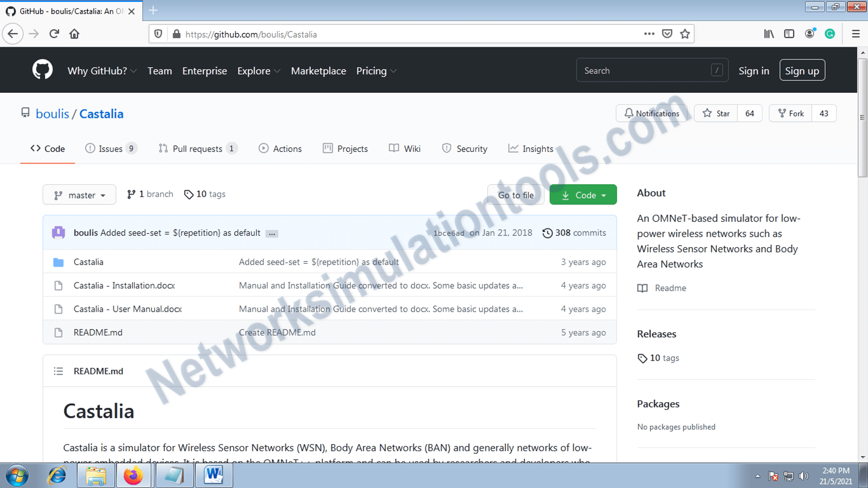Open Castalia - Installation.docx file

coord(124,285)
